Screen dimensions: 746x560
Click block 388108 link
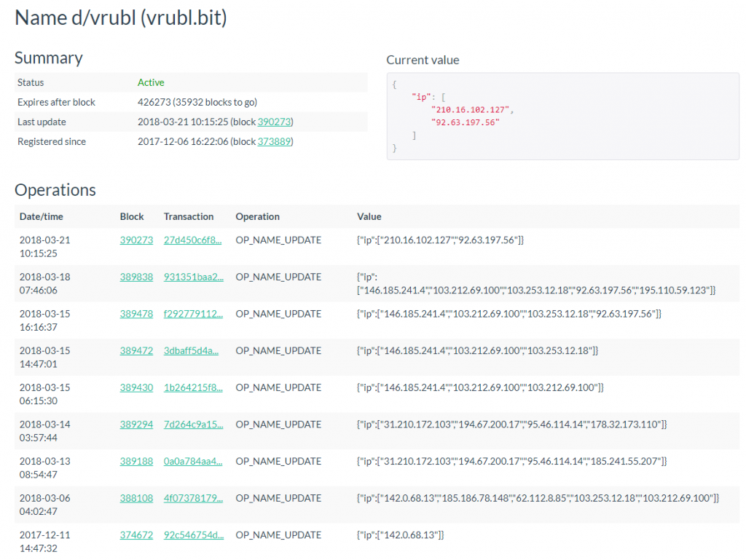click(136, 498)
